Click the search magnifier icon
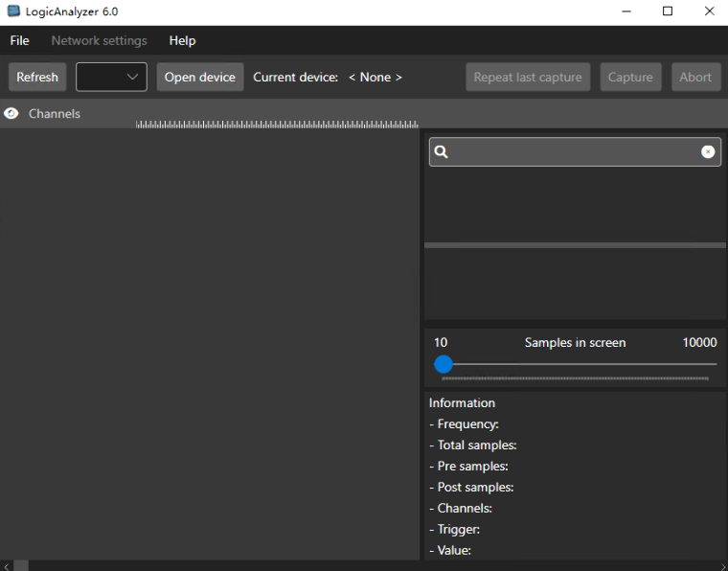The image size is (728, 571). (441, 151)
